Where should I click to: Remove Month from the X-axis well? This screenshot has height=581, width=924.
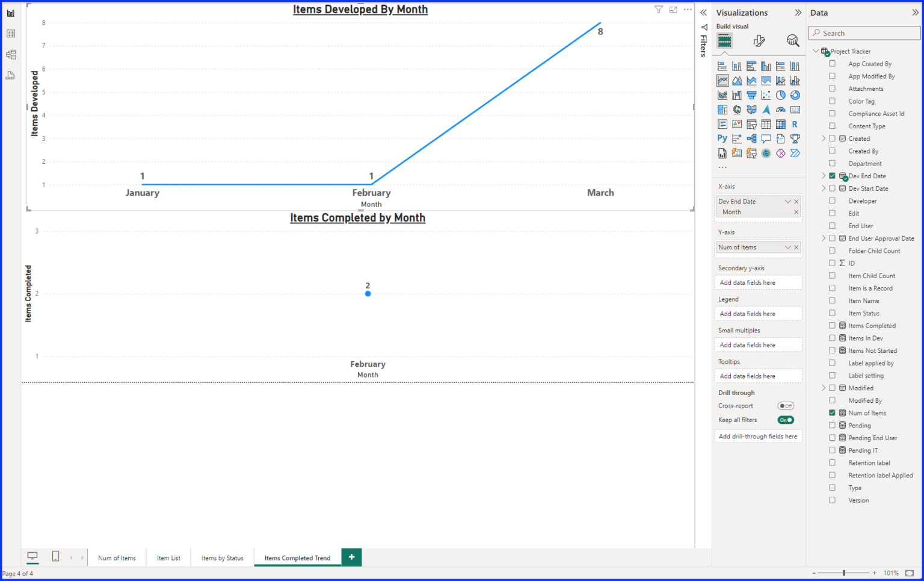[x=796, y=212]
